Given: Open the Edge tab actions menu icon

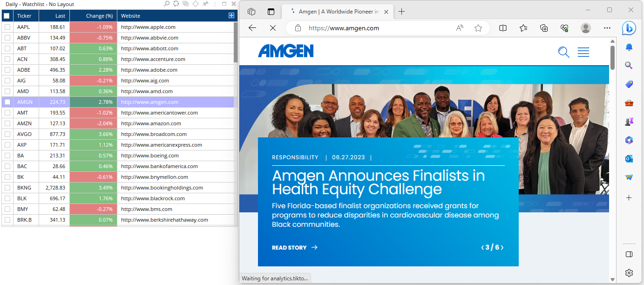Looking at the screenshot, I should 271,12.
